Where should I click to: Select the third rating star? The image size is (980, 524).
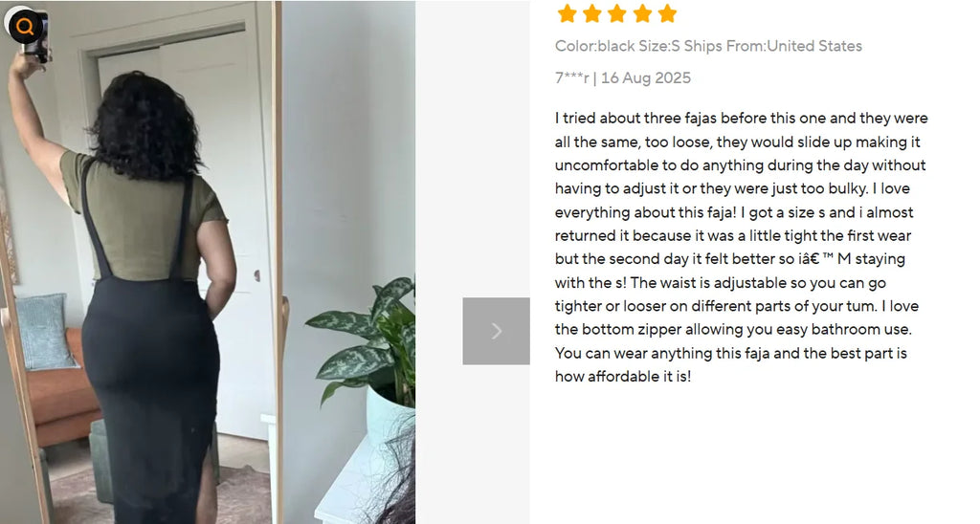pos(617,13)
